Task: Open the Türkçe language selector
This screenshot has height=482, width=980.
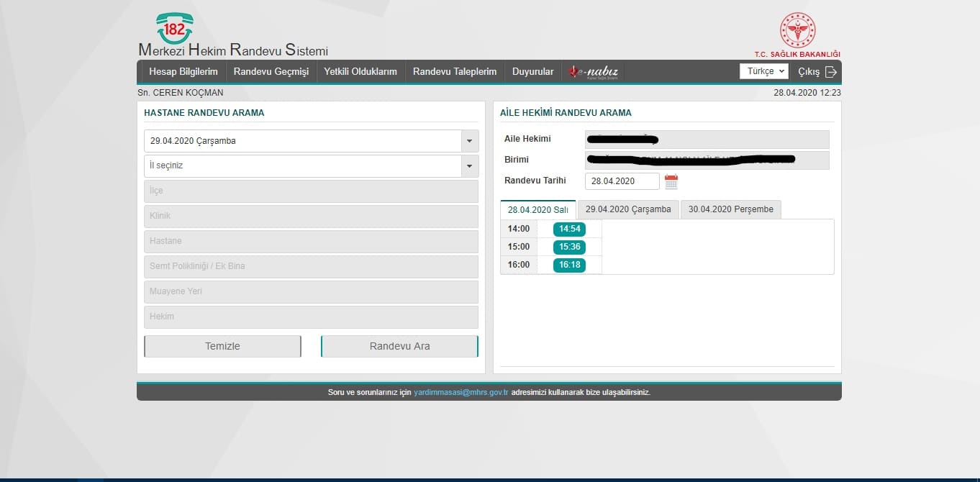Action: (x=763, y=72)
